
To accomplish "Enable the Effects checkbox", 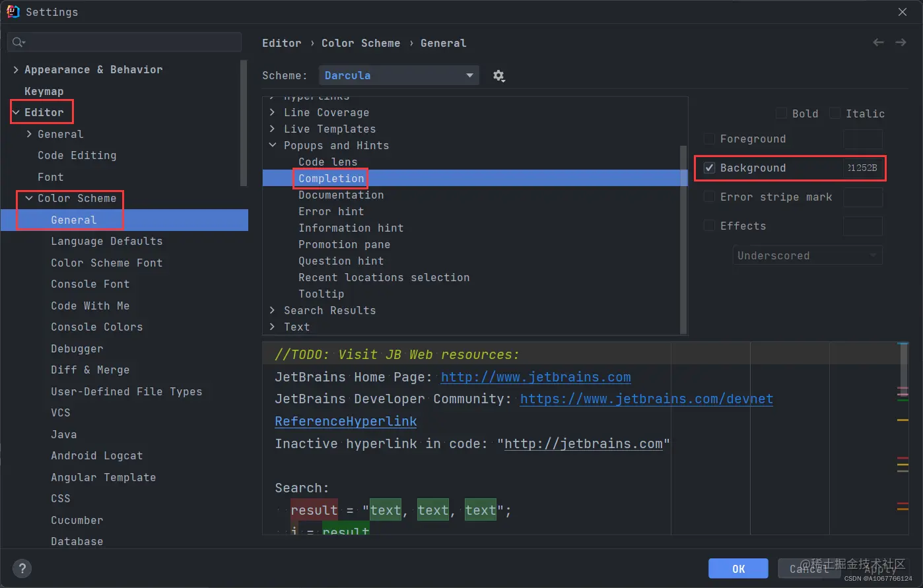I will pyautogui.click(x=709, y=226).
